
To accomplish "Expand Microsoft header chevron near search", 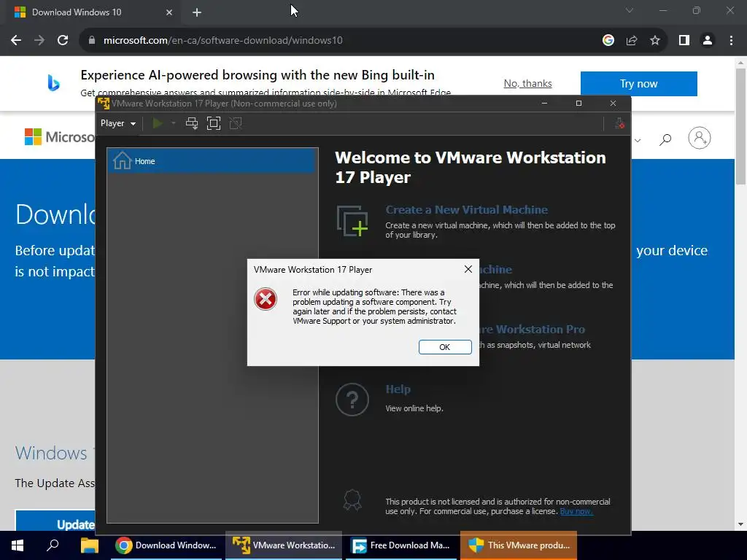I will (638, 141).
